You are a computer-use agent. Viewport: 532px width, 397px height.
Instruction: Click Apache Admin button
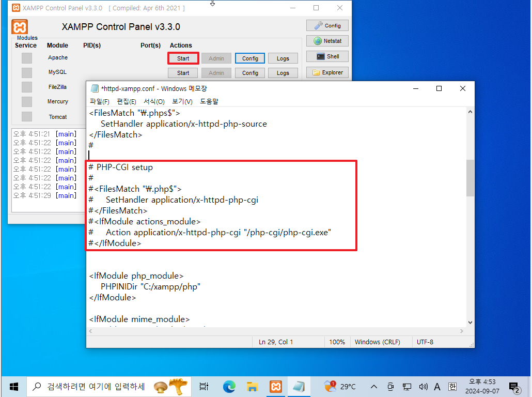point(216,58)
